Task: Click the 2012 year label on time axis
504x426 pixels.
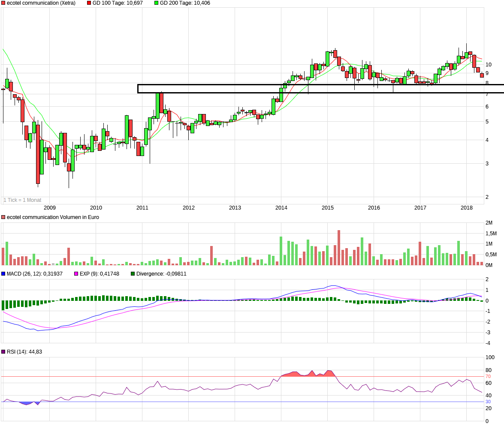Action: point(189,207)
